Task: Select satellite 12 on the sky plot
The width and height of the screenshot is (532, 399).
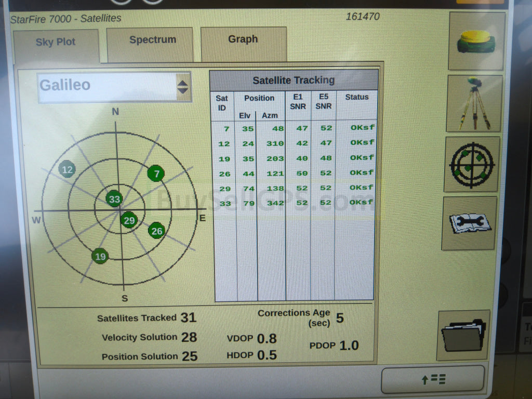Action: [67, 169]
